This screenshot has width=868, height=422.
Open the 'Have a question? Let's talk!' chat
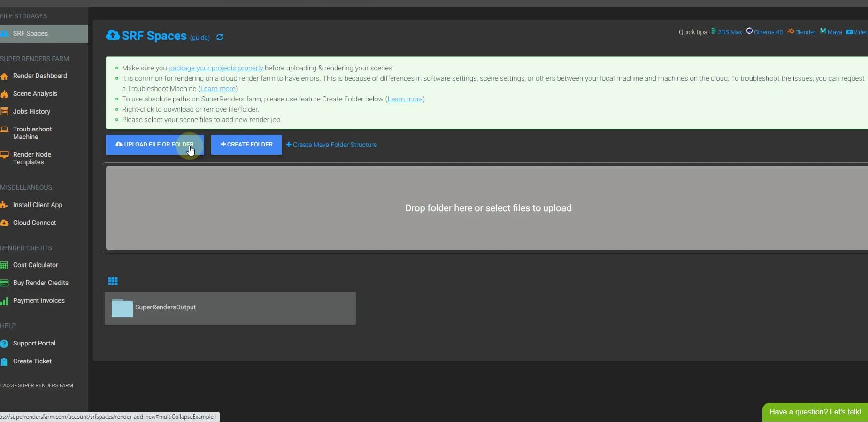pyautogui.click(x=815, y=412)
